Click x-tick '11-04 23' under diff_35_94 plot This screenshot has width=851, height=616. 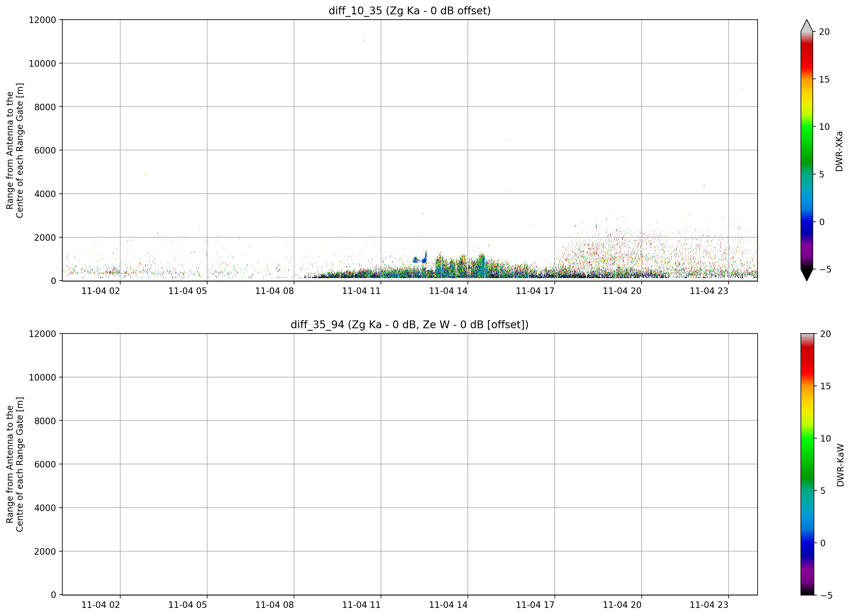(x=709, y=605)
